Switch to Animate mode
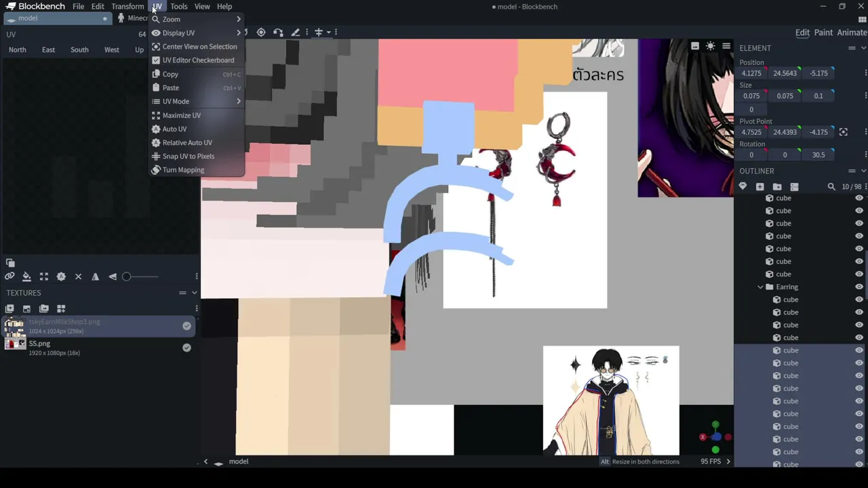Viewport: 868px width, 488px height. pos(852,33)
